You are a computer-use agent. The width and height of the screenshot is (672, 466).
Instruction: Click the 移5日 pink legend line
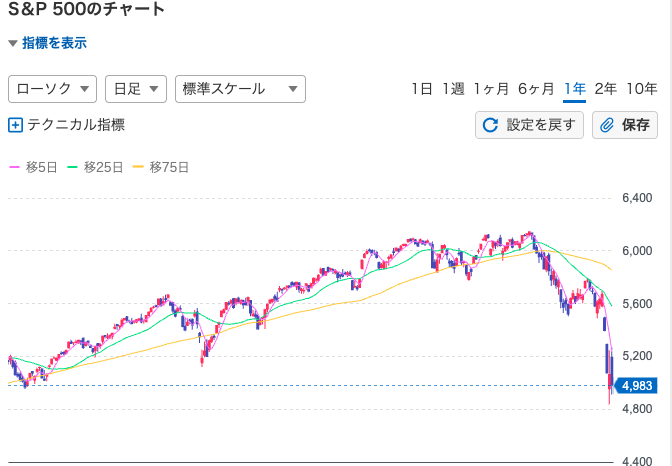click(x=13, y=167)
